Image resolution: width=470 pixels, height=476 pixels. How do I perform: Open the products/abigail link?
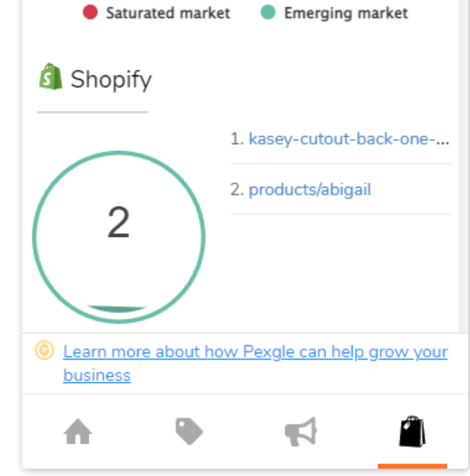coord(310,189)
